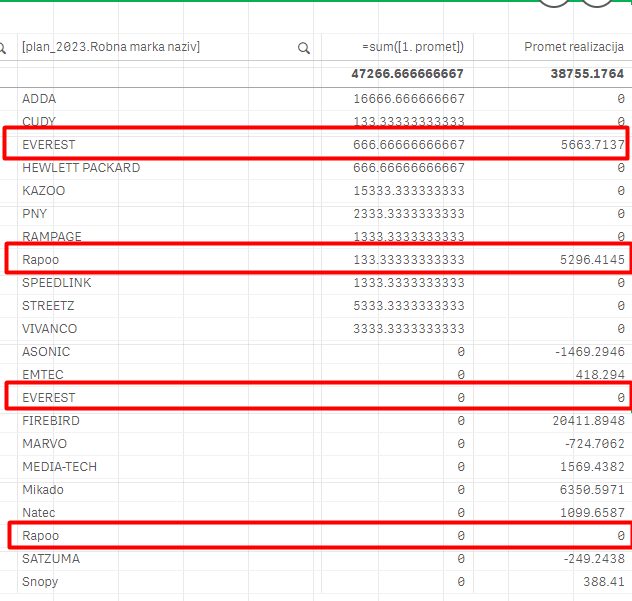
Task: Select the KAZOO brand cell
Action: click(43, 191)
